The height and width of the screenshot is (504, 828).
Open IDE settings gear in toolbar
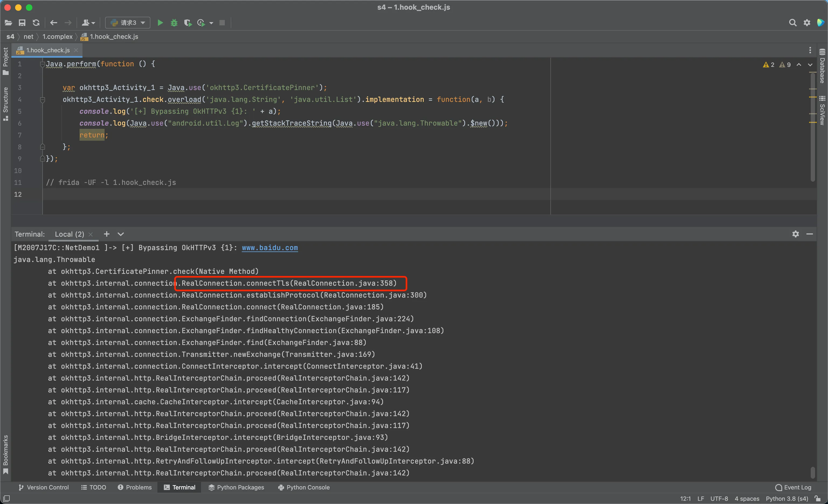[x=807, y=23]
